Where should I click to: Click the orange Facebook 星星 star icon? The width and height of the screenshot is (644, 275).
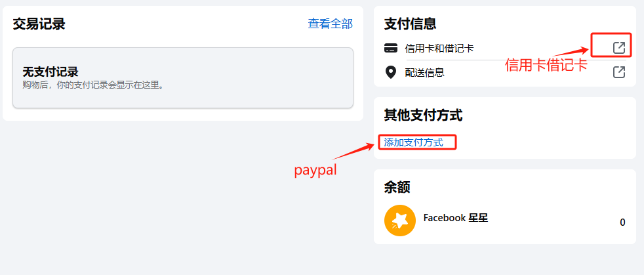click(399, 221)
